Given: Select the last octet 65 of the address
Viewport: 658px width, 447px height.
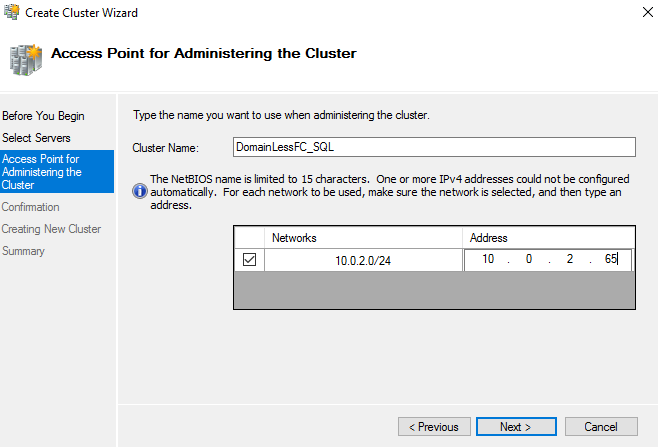Looking at the screenshot, I should (x=611, y=259).
